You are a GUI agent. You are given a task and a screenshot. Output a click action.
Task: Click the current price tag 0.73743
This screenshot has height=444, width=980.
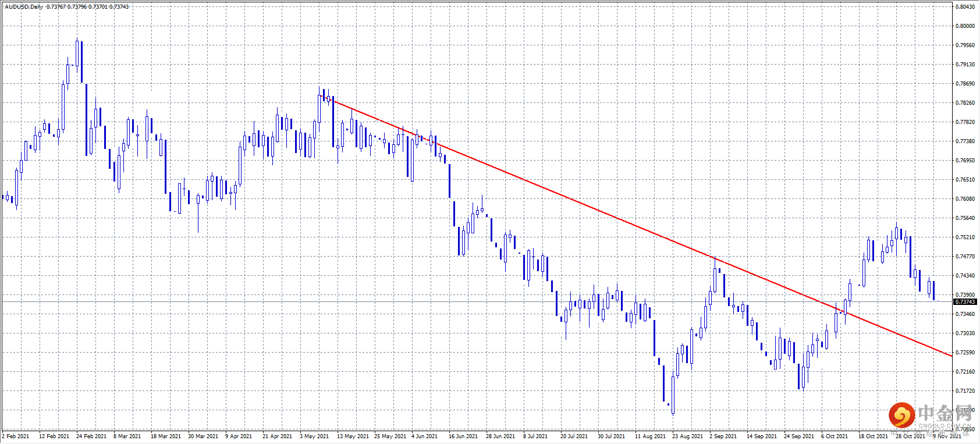[x=965, y=302]
